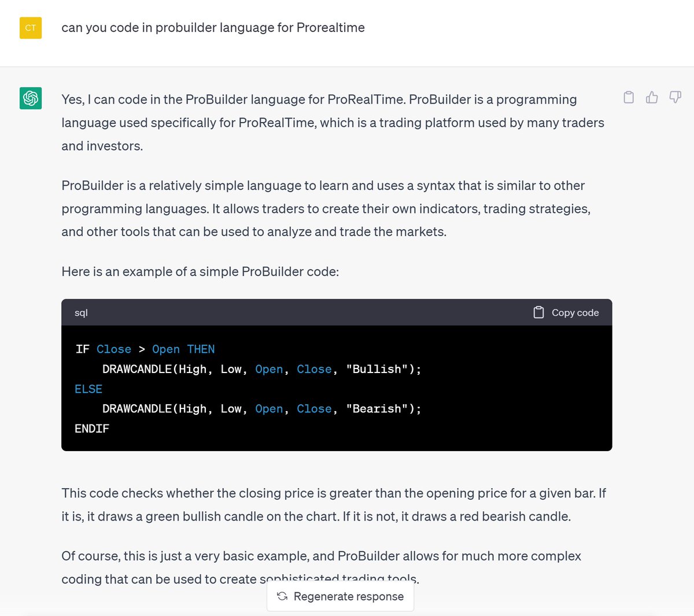The image size is (694, 616).
Task: Click the sql language label on the code block
Action: (x=81, y=312)
